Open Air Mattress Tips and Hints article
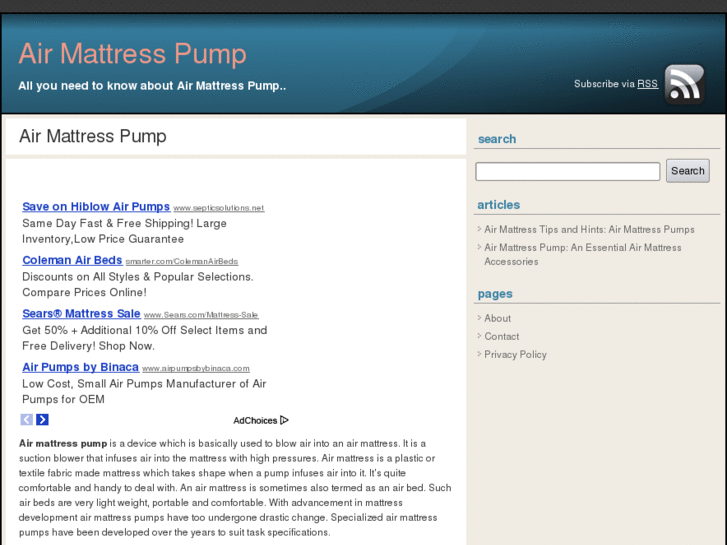 pos(589,230)
